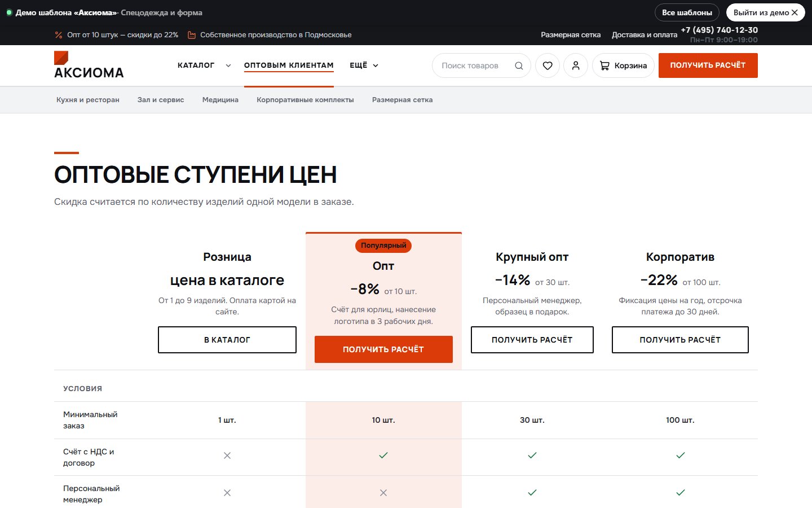812x508 pixels.
Task: Click Выйти из демо button
Action: coord(766,12)
